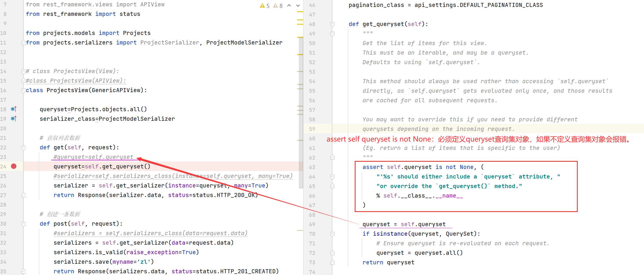Place cursor on 'queryset=Projects.objects.all()'
This screenshot has width=644, height=275.
(93, 109)
